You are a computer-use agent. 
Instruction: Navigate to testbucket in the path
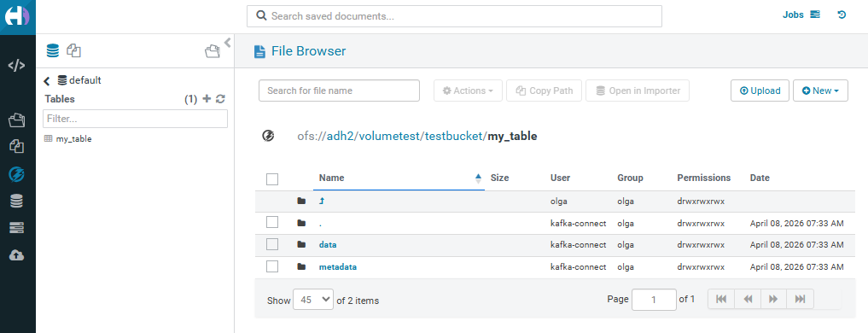click(453, 136)
